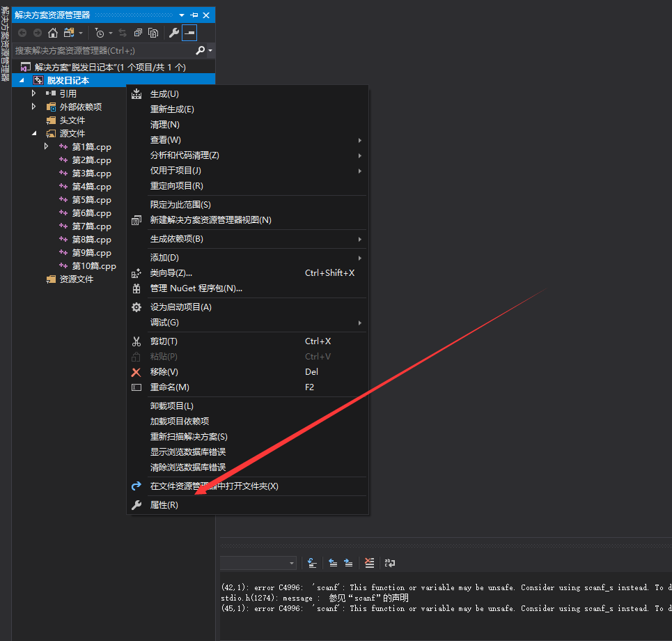672x641 pixels.
Task: Collapse all items in Solution Explorer
Action: point(138,33)
